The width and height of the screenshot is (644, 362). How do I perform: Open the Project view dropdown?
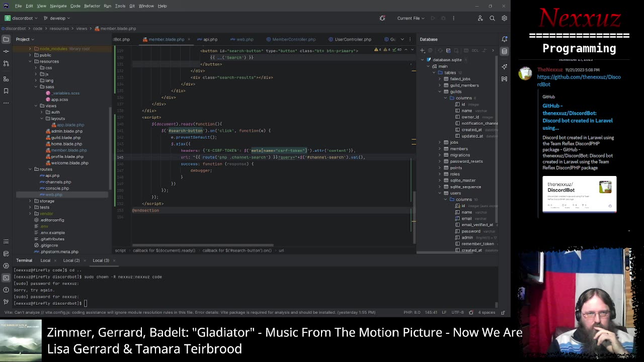[x=25, y=39]
